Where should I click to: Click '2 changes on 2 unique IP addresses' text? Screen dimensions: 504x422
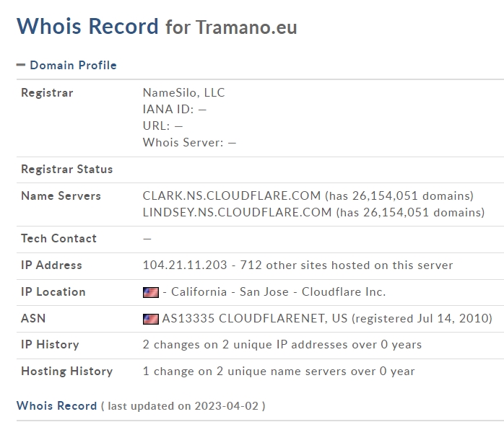[246, 345]
